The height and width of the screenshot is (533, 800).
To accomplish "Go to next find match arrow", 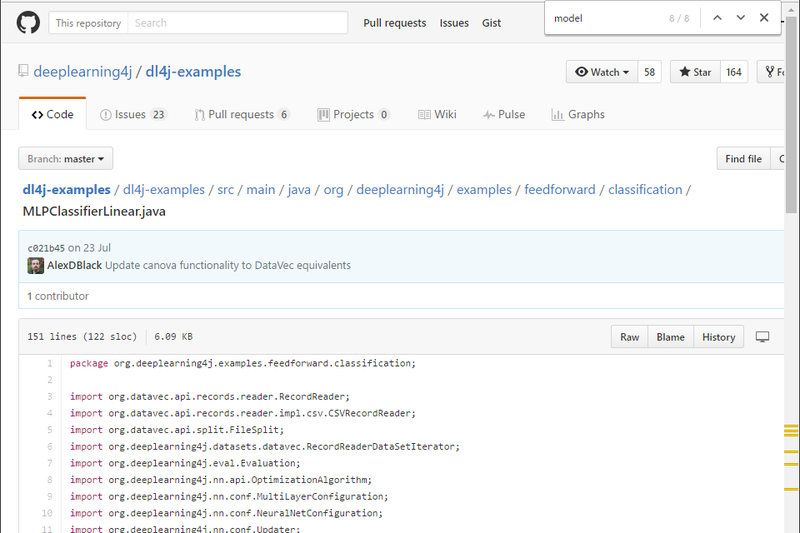I will (740, 18).
